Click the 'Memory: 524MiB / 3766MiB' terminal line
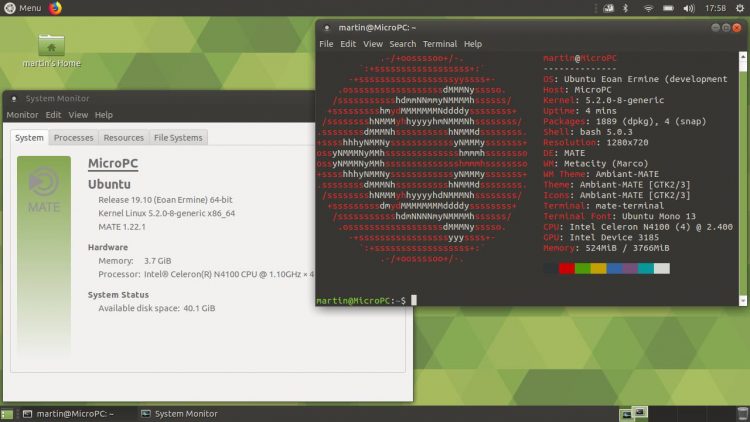The height and width of the screenshot is (422, 750). pyautogui.click(x=606, y=248)
